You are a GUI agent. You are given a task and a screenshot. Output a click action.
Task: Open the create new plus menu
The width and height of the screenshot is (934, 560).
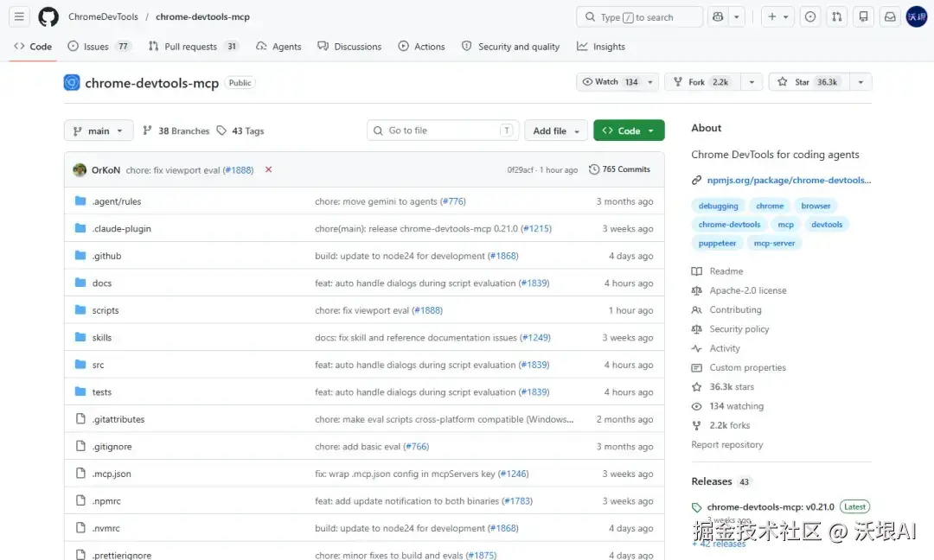(x=778, y=16)
